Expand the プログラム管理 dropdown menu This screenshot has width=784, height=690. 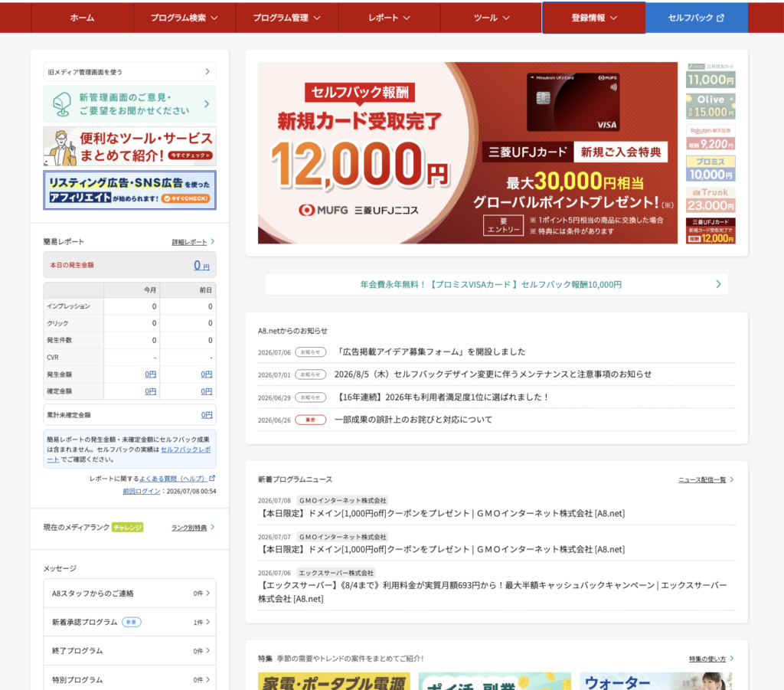tap(287, 18)
